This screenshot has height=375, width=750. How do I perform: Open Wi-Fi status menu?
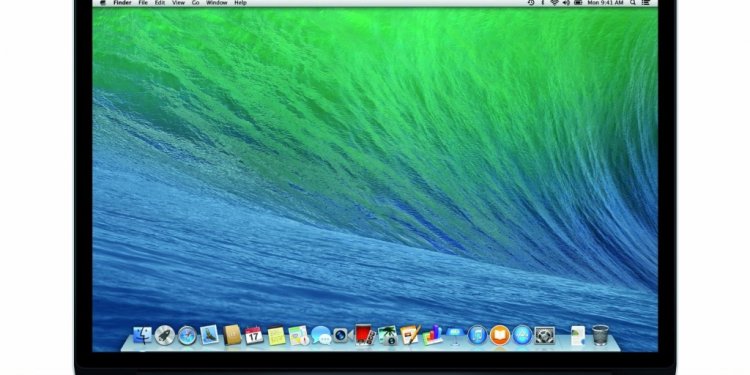point(554,3)
